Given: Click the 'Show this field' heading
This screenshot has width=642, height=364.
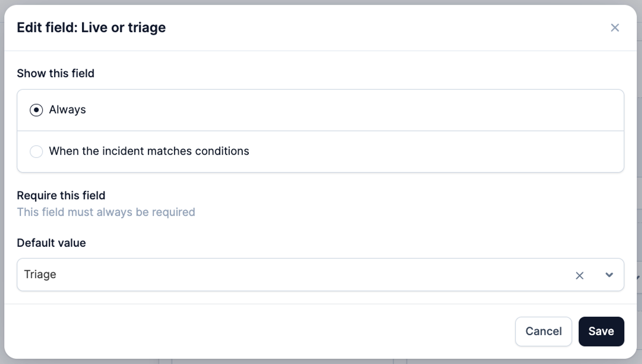Looking at the screenshot, I should pyautogui.click(x=56, y=73).
